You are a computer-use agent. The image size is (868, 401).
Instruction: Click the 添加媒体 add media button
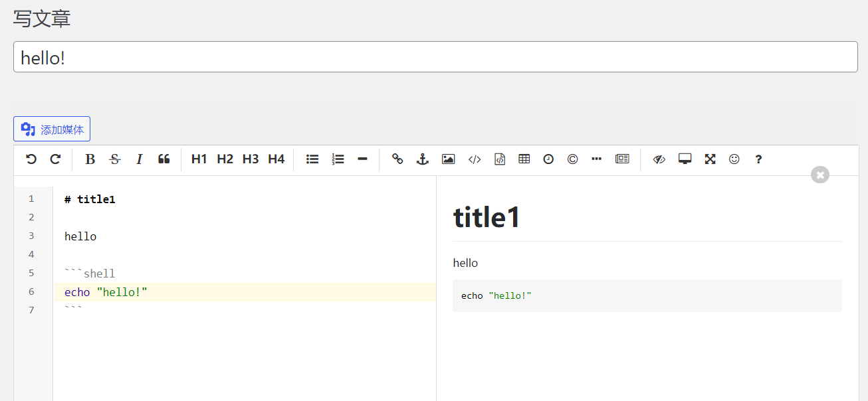(x=52, y=129)
